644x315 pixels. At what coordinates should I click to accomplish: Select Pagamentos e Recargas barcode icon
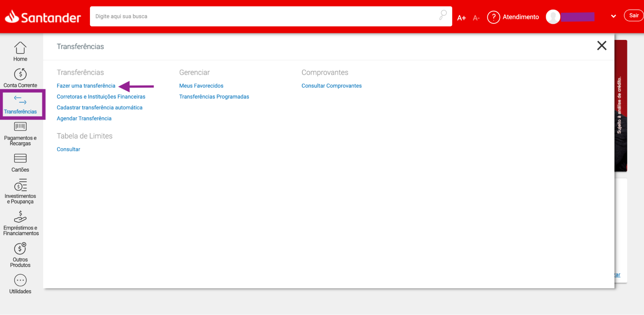pos(20,127)
